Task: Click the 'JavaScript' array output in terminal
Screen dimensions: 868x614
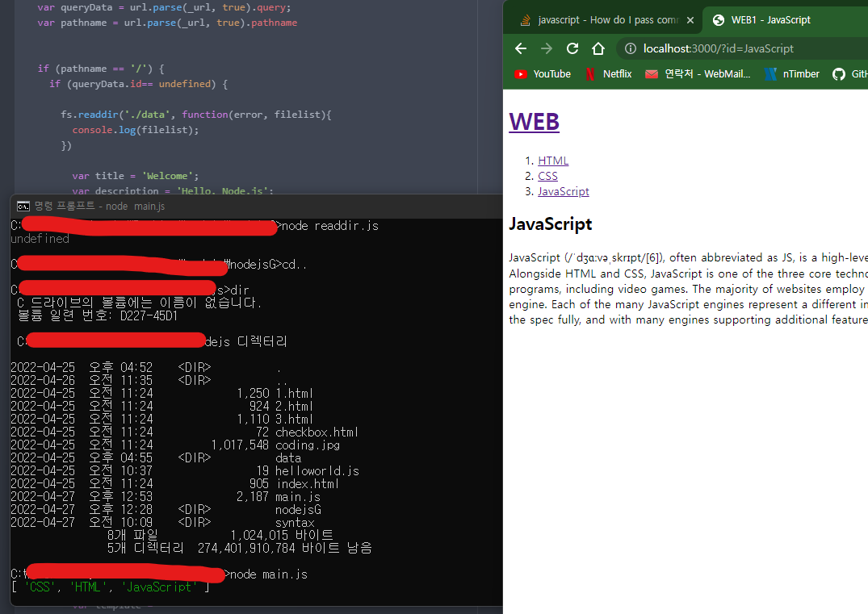Action: 158,587
